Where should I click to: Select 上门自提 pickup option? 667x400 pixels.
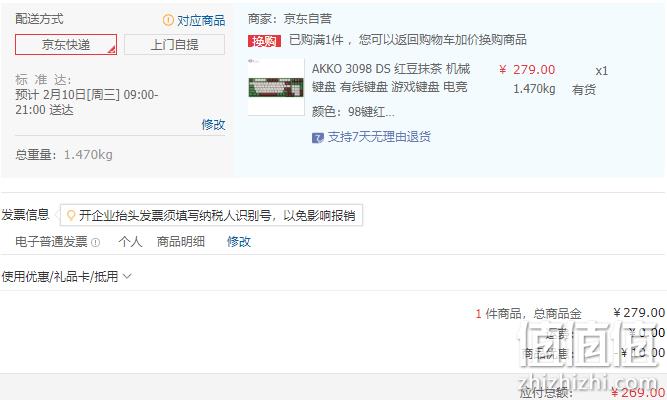coord(174,45)
